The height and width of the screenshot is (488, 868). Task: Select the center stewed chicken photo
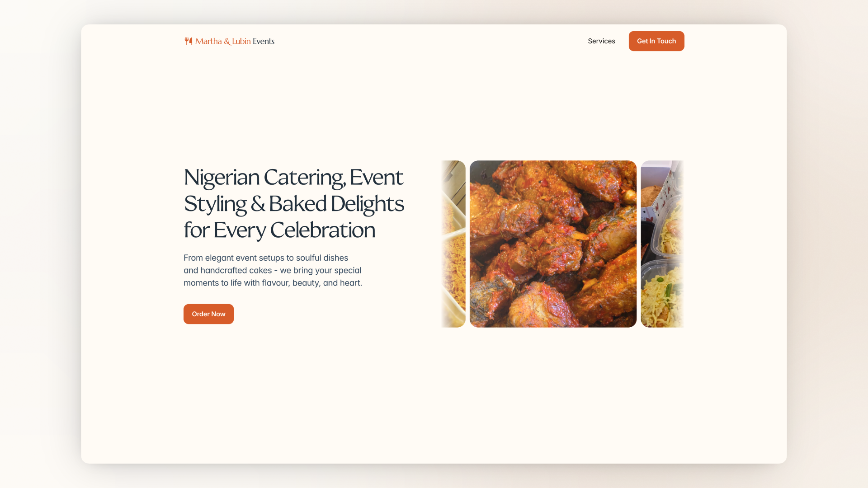click(x=553, y=244)
